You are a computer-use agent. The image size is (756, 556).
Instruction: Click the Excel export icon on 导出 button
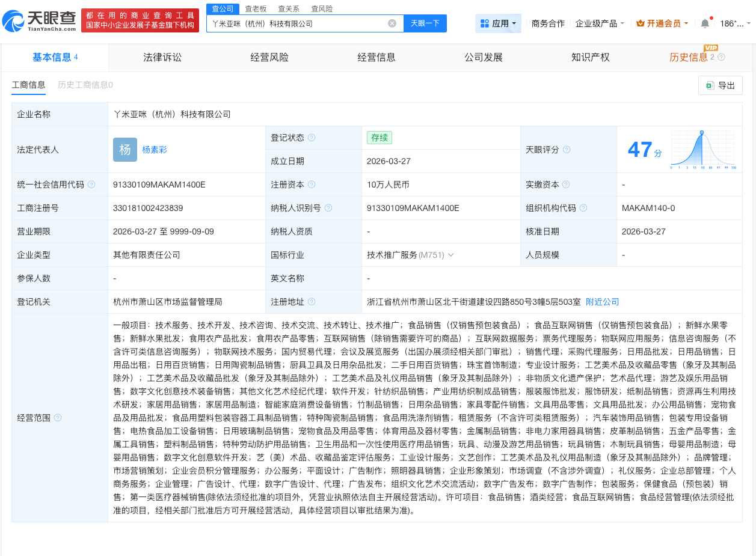[x=710, y=85]
